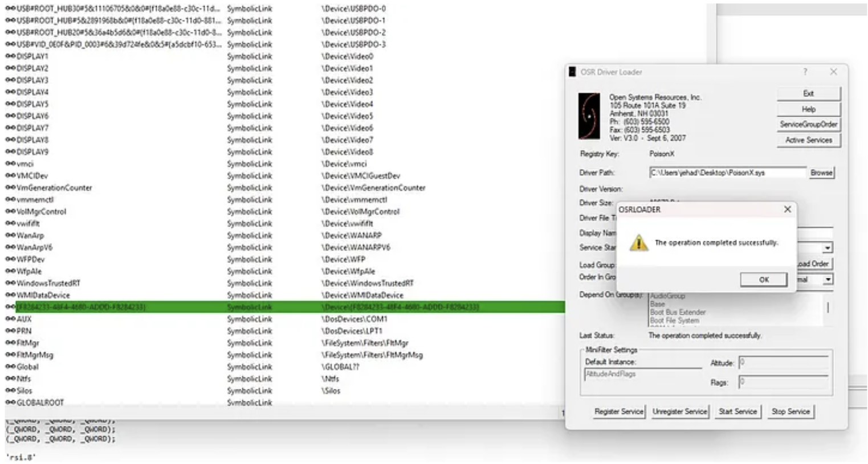Expand the Order In Group dropdown arrow

827,280
